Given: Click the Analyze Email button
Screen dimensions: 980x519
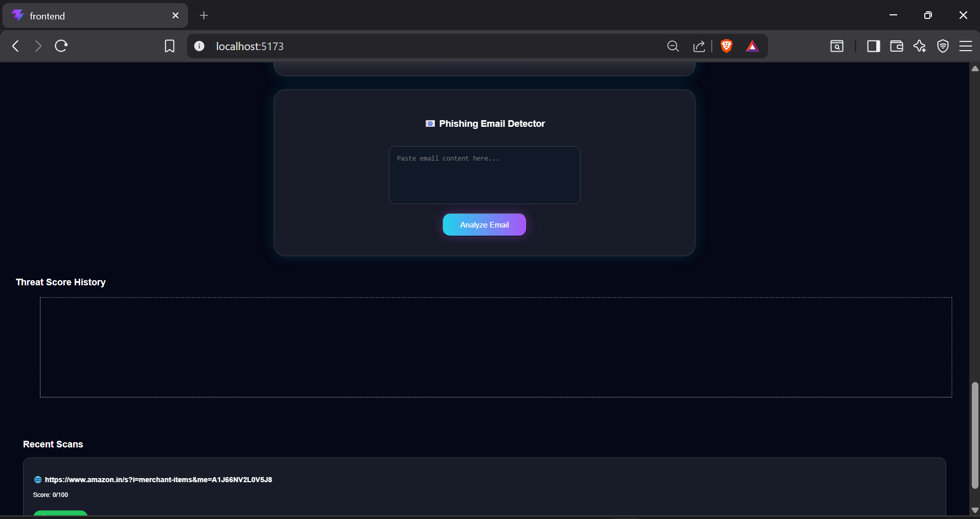Looking at the screenshot, I should [x=484, y=225].
